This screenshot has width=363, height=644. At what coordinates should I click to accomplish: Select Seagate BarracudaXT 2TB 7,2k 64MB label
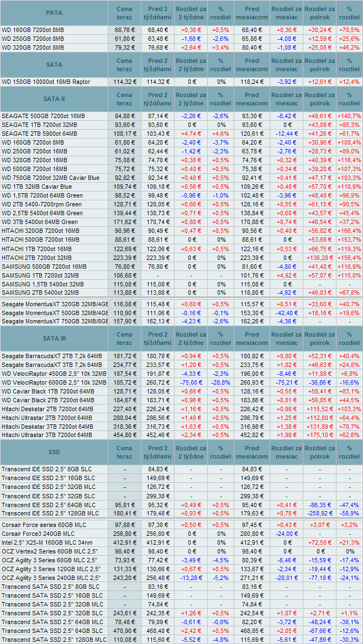(52, 355)
